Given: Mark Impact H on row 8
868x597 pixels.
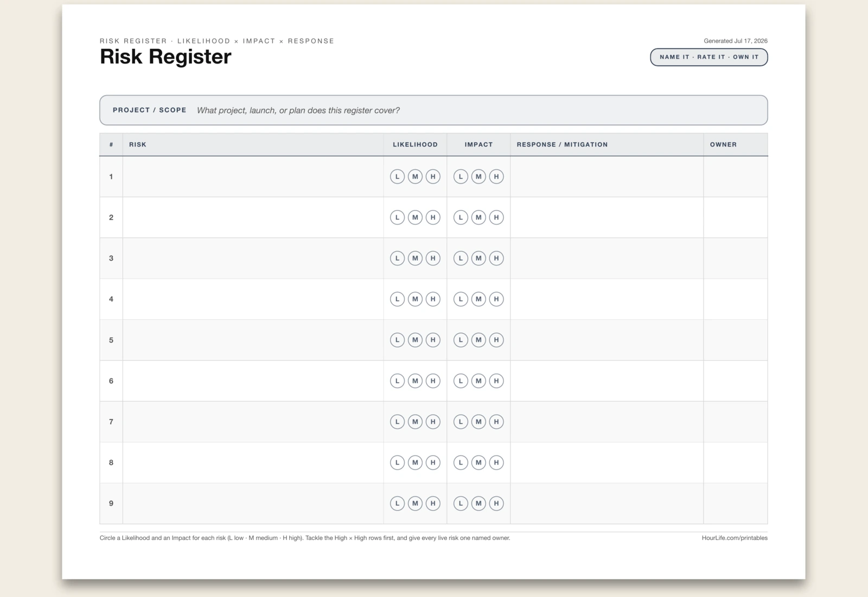Looking at the screenshot, I should (x=496, y=462).
